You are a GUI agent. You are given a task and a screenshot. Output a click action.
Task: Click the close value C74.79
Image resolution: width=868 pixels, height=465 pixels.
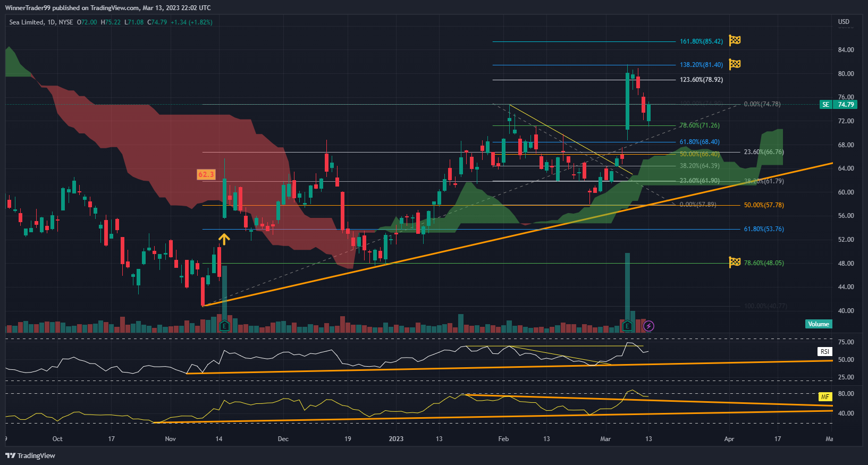[157, 22]
